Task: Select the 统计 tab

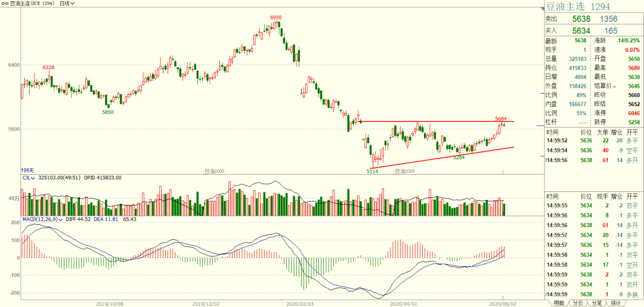Action: pyautogui.click(x=615, y=303)
